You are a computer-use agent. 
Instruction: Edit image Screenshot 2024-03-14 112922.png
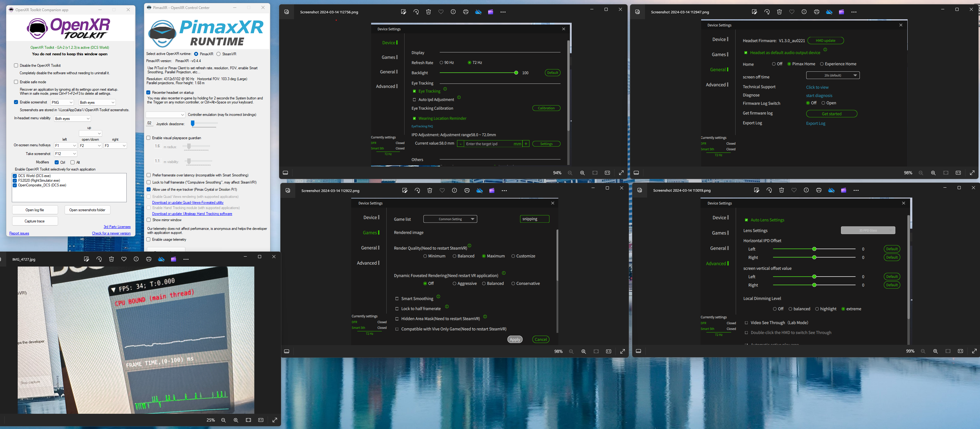click(405, 191)
